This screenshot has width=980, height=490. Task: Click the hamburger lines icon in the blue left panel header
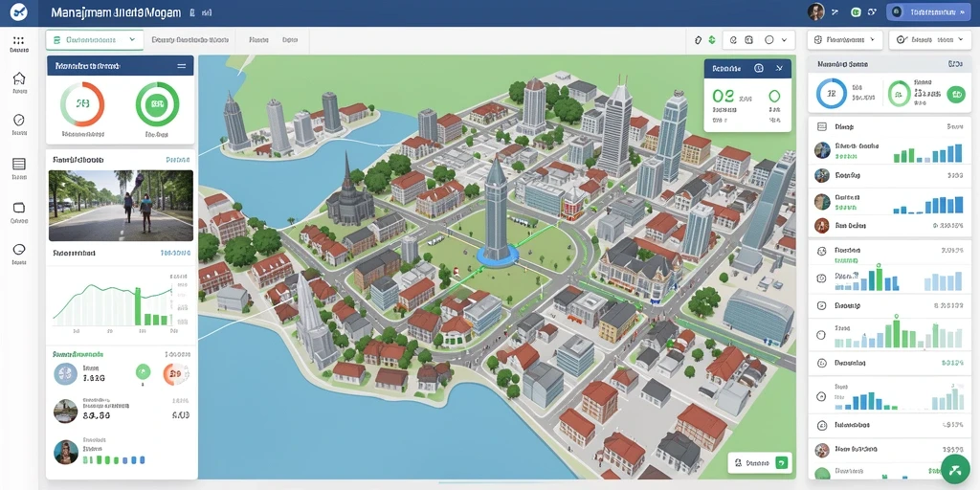tap(181, 66)
